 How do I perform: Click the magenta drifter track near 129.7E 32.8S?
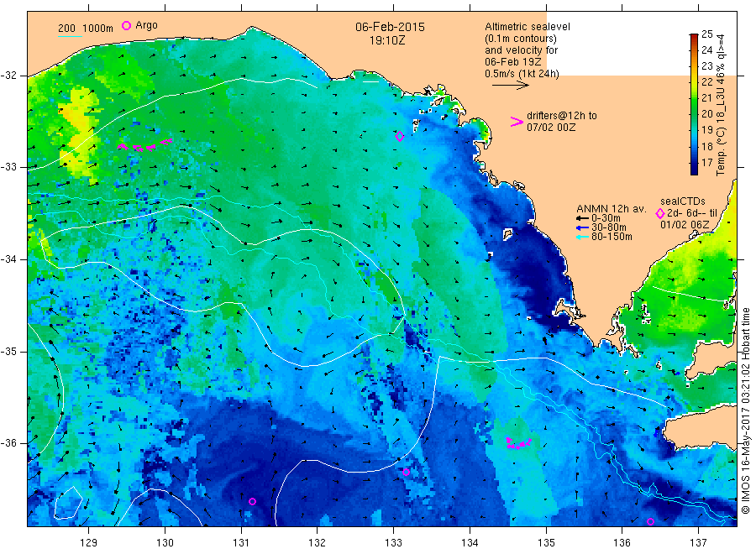point(144,145)
